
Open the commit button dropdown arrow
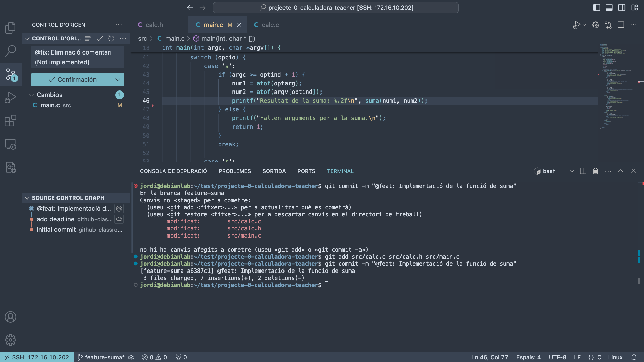click(118, 79)
